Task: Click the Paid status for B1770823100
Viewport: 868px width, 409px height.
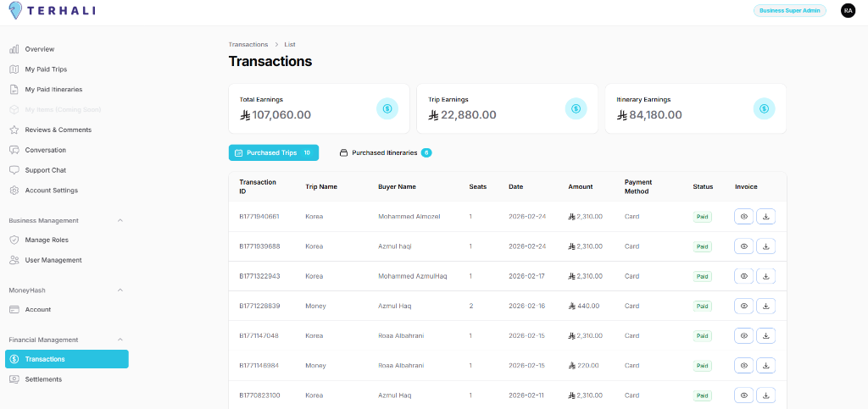Action: click(702, 395)
